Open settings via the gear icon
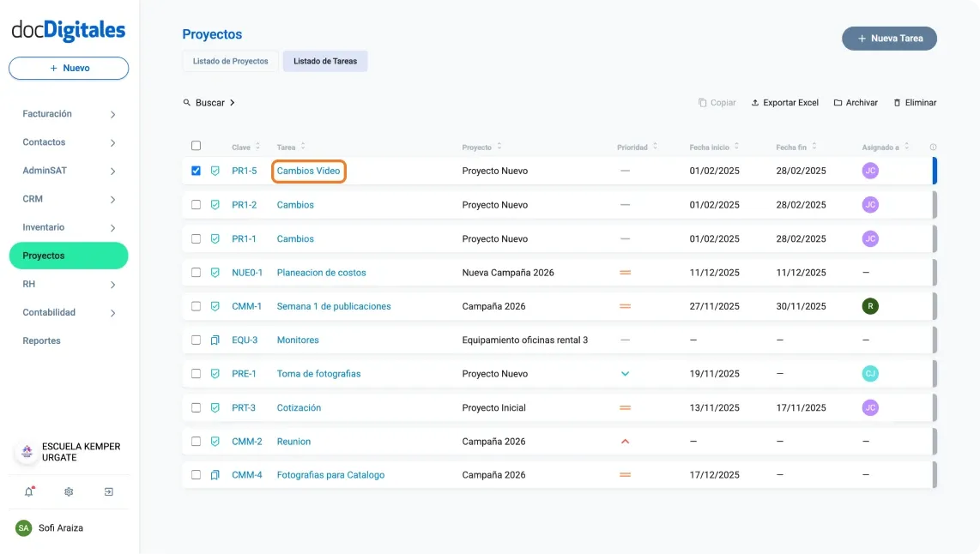Screen dimensions: 980x554 coord(69,491)
